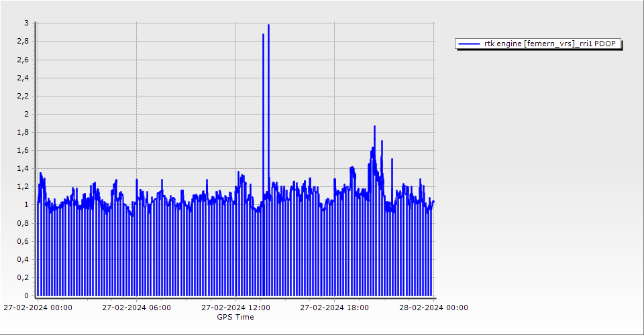The width and height of the screenshot is (644, 335).
Task: Select the '0,6' y-axis tick label
Action: point(23,241)
